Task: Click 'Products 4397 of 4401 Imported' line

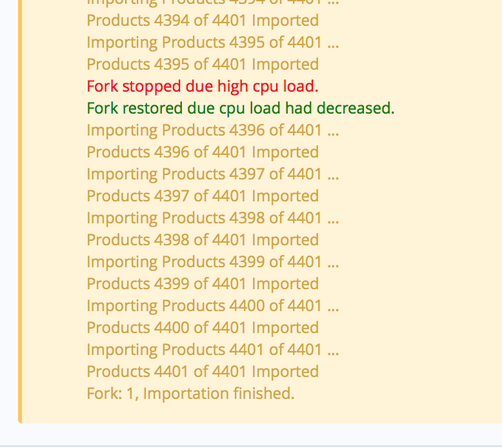Action: [203, 196]
